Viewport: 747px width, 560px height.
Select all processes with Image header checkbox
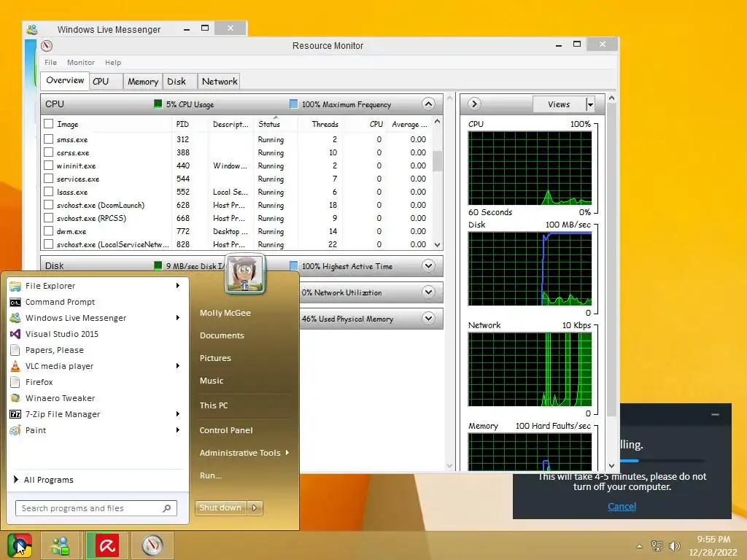tap(48, 124)
